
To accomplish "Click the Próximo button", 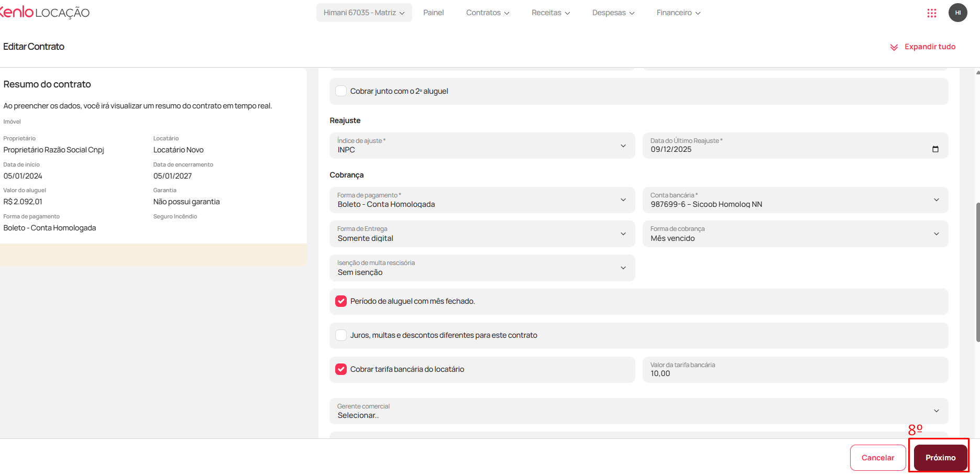I will [940, 458].
